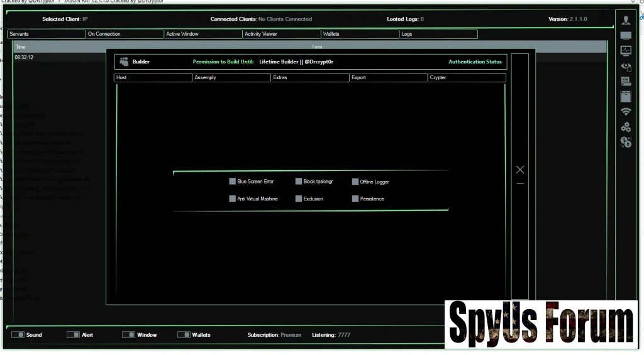
Task: Open the Wi-Fi signal icon in sidebar
Action: [x=626, y=112]
